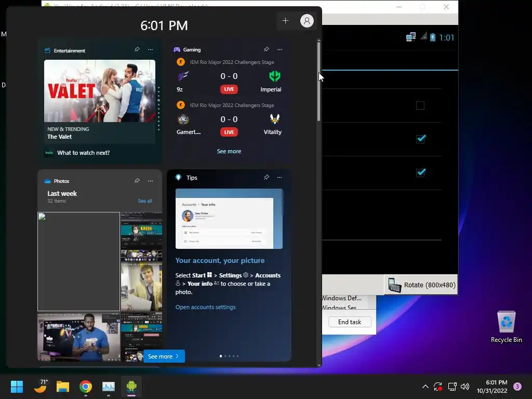Image resolution: width=532 pixels, height=399 pixels.
Task: Open the Windows Start menu
Action: click(x=17, y=387)
